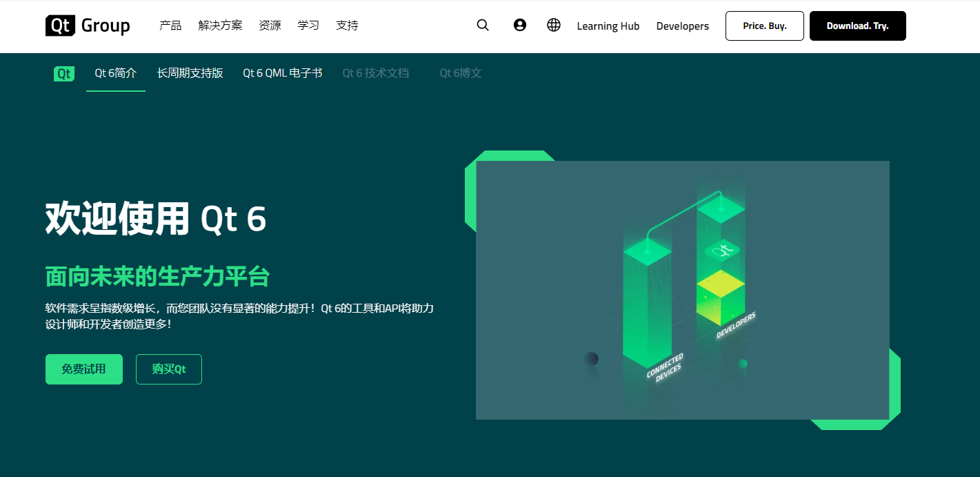Click the Download. Try. button
Screen dimensions: 980x477
[858, 26]
